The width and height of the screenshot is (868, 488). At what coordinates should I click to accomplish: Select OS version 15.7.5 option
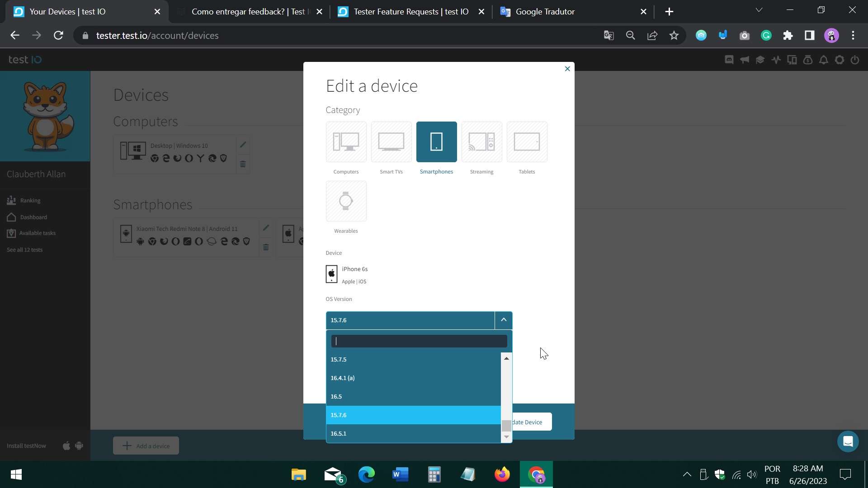pyautogui.click(x=413, y=359)
